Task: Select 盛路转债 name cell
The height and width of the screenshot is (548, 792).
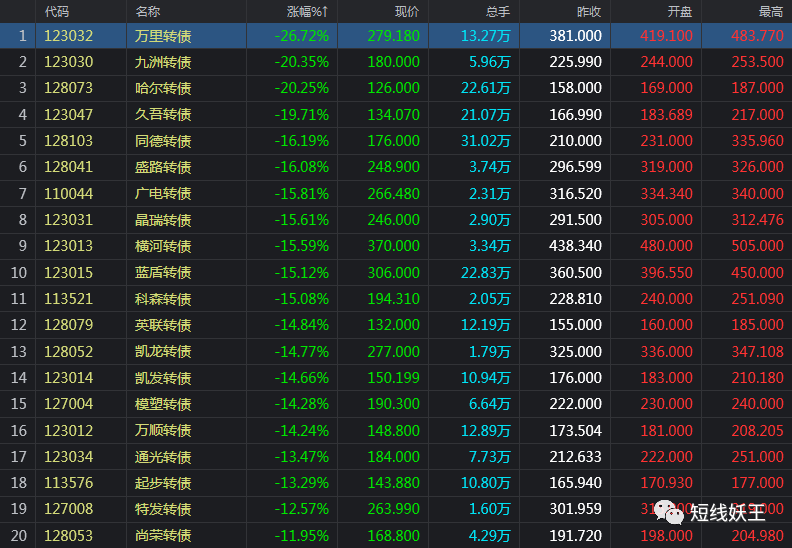Action: (163, 167)
